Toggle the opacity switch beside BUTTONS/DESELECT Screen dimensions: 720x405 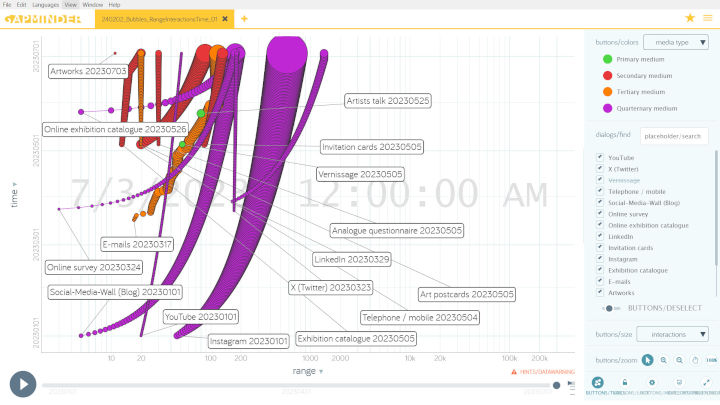pos(611,308)
